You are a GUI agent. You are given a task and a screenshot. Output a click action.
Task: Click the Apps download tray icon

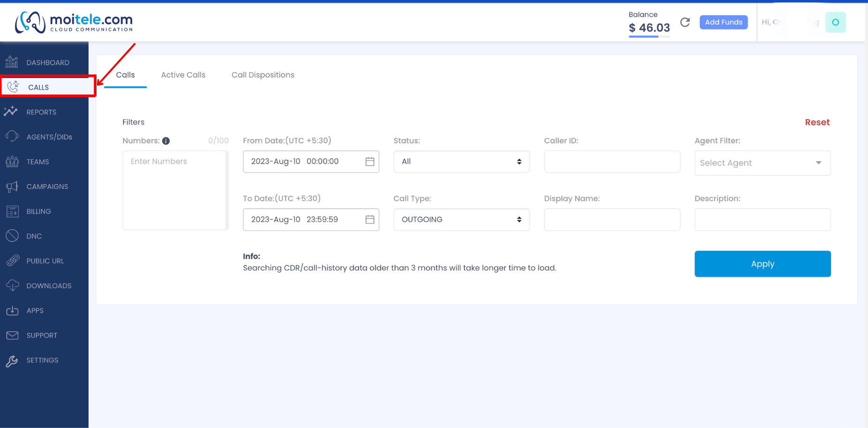(x=13, y=310)
